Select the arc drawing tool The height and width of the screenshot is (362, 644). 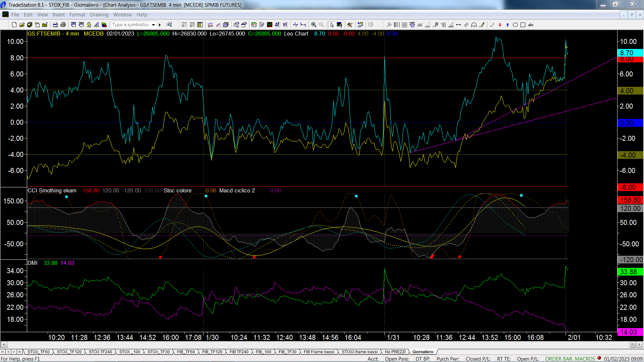[492, 25]
